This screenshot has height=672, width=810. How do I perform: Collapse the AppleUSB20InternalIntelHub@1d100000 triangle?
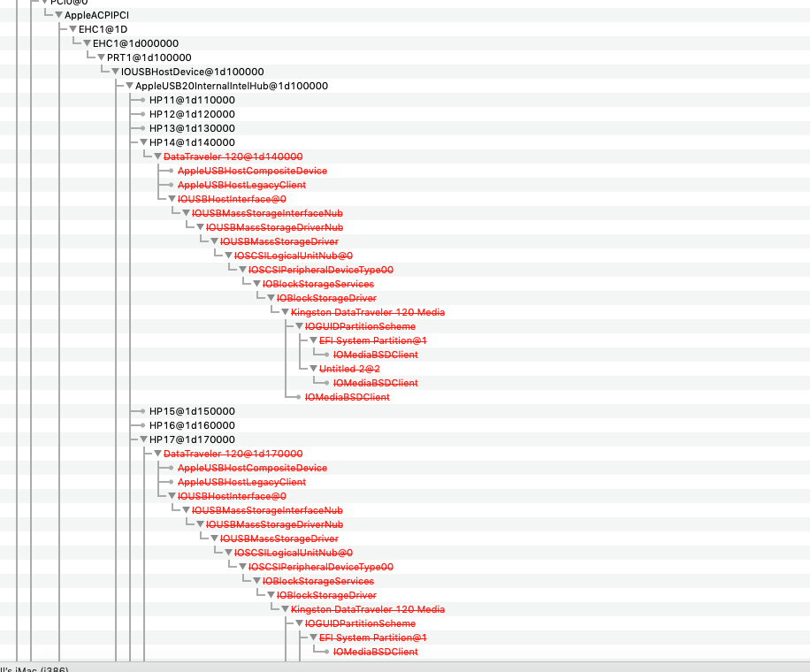click(x=130, y=86)
